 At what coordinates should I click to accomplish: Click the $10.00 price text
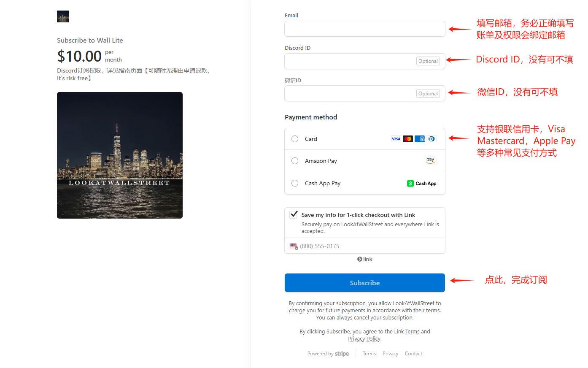[x=79, y=56]
